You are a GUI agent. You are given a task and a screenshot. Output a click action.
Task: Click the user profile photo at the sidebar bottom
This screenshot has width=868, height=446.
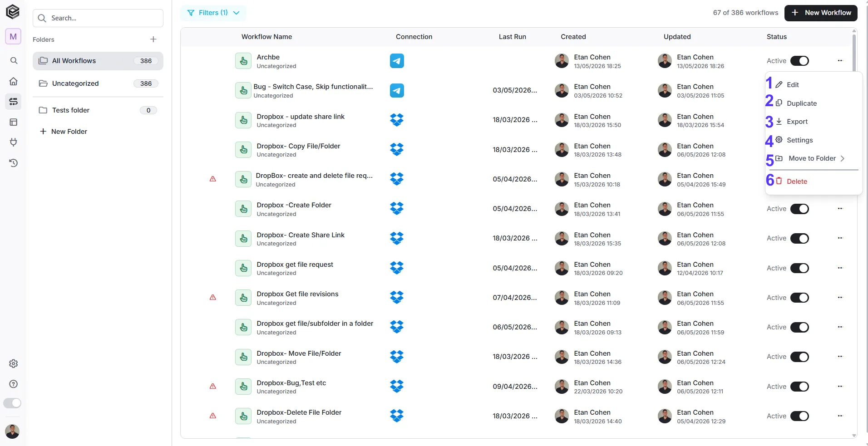12,431
